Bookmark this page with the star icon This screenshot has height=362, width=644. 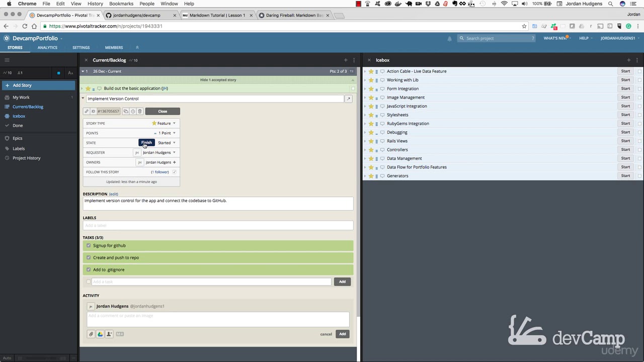(x=524, y=26)
